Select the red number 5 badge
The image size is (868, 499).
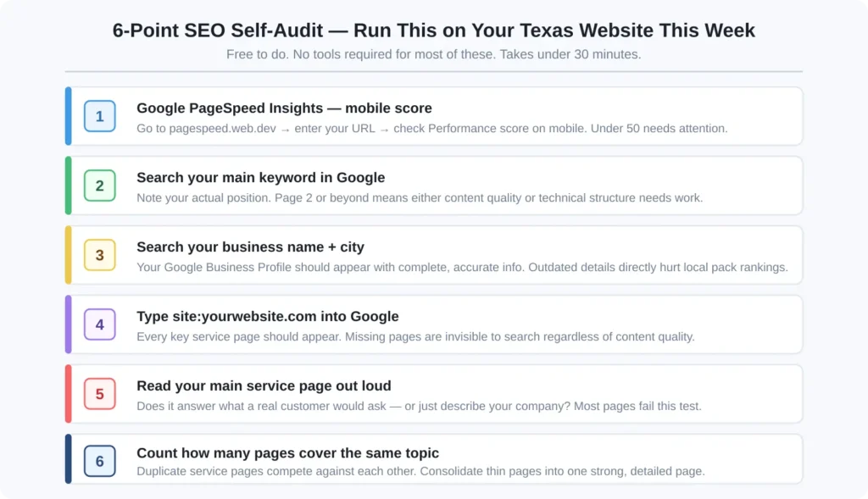pos(99,394)
